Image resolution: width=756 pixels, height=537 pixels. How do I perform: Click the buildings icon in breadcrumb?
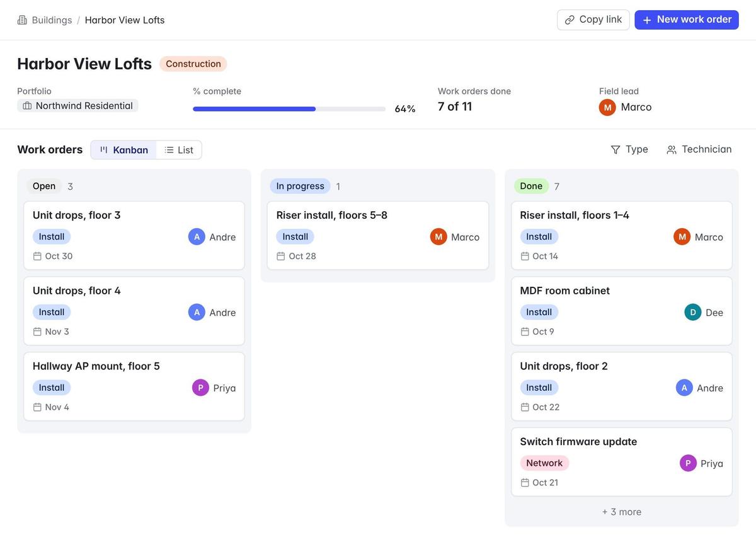pyautogui.click(x=22, y=20)
